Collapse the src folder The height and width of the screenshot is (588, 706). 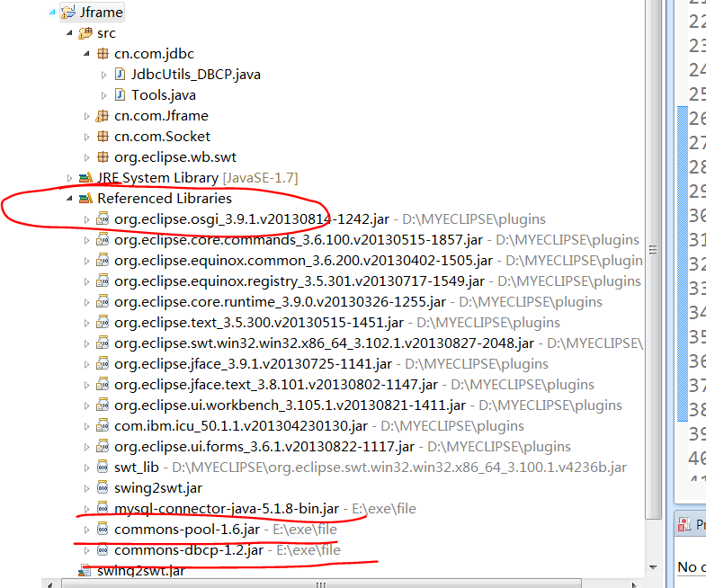pyautogui.click(x=69, y=33)
